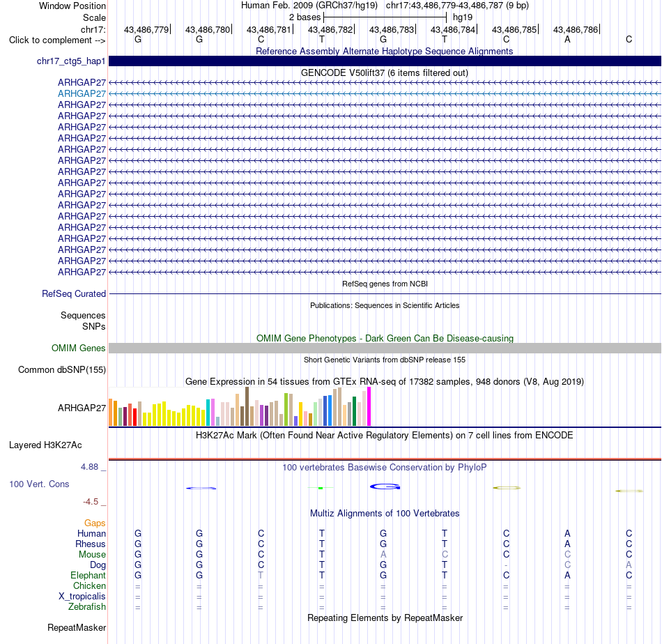Click the '2 bases' scale label
The height and width of the screenshot is (644, 662).
(x=305, y=17)
